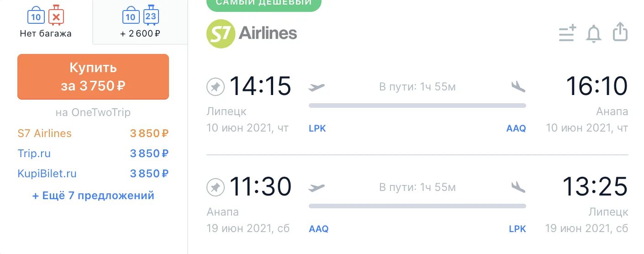Pin the 11:30 Anapa departure flight
Screen dimensions: 644x254
[216, 187]
